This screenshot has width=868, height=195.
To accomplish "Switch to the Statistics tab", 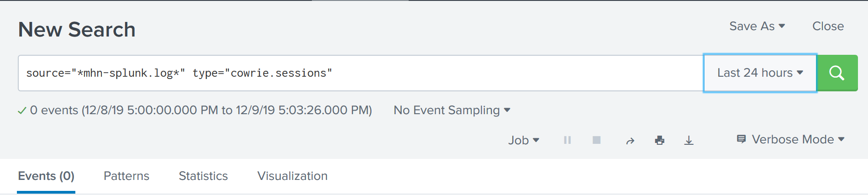I will [203, 176].
